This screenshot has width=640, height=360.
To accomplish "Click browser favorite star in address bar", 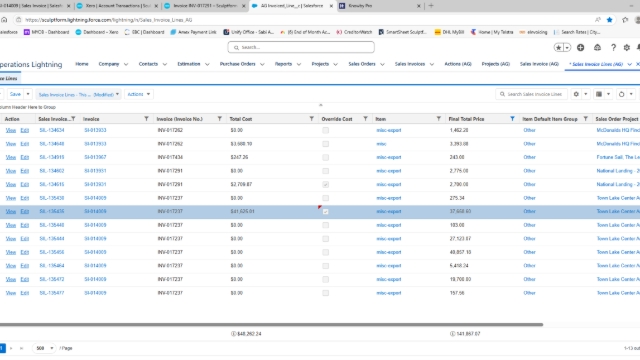I will pyautogui.click(x=609, y=20).
